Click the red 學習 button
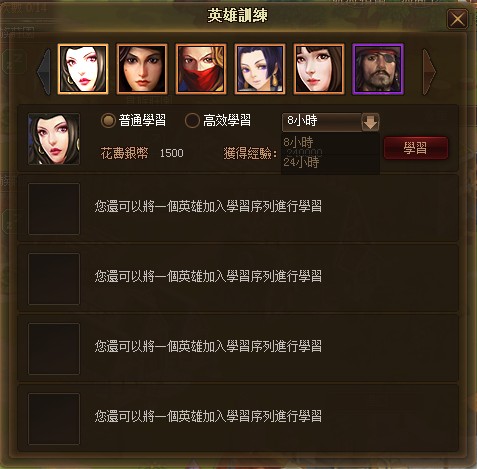Viewport: 477px width, 469px height. point(415,148)
